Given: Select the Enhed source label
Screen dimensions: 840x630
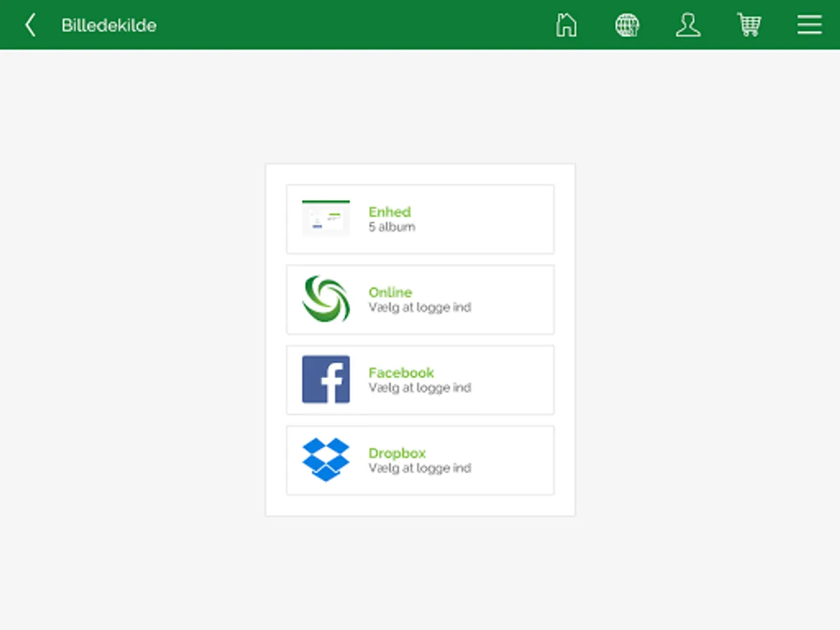Looking at the screenshot, I should click(x=390, y=212).
